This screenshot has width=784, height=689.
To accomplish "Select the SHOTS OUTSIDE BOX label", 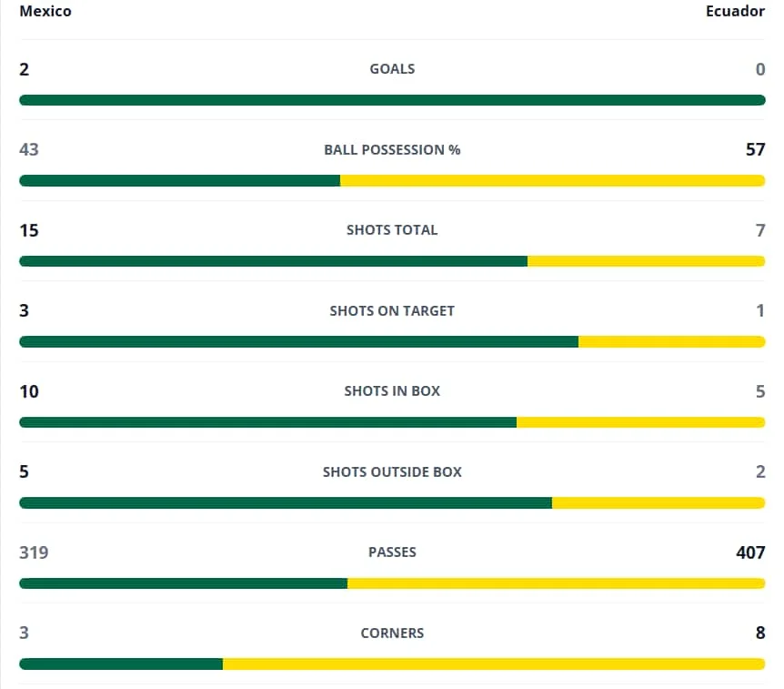I will point(392,471).
